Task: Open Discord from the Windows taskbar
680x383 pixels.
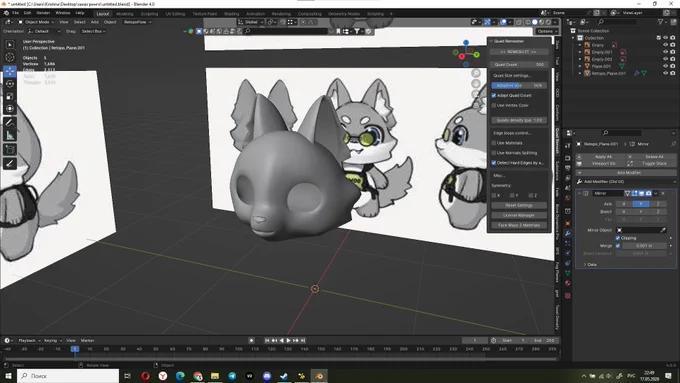Action: (267, 376)
